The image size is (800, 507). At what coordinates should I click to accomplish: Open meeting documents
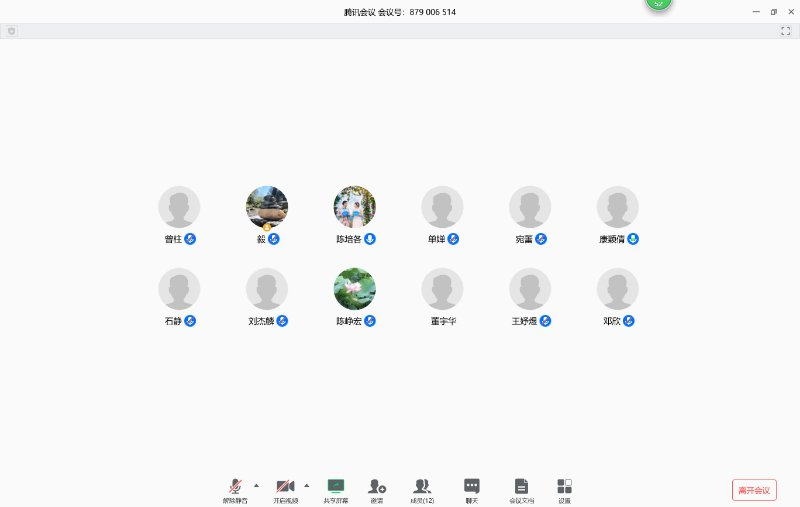tap(521, 489)
